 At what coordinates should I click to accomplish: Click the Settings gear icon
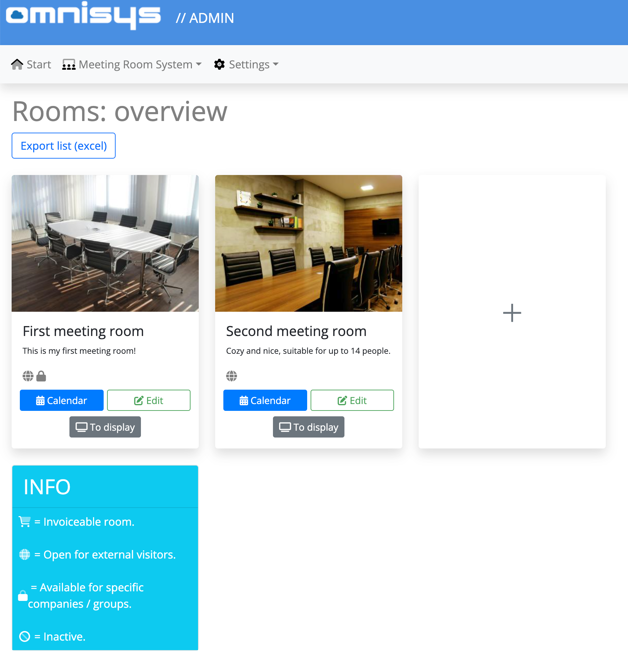tap(219, 64)
